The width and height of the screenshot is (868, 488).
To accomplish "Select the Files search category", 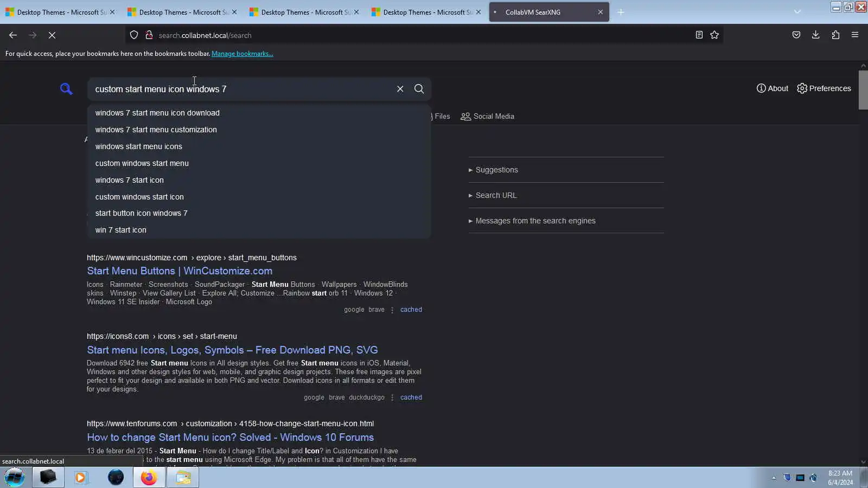I will (441, 117).
